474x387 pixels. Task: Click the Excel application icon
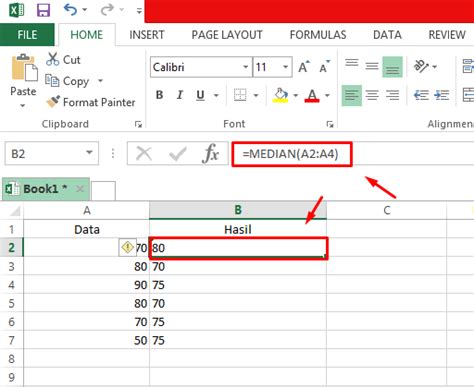[16, 10]
